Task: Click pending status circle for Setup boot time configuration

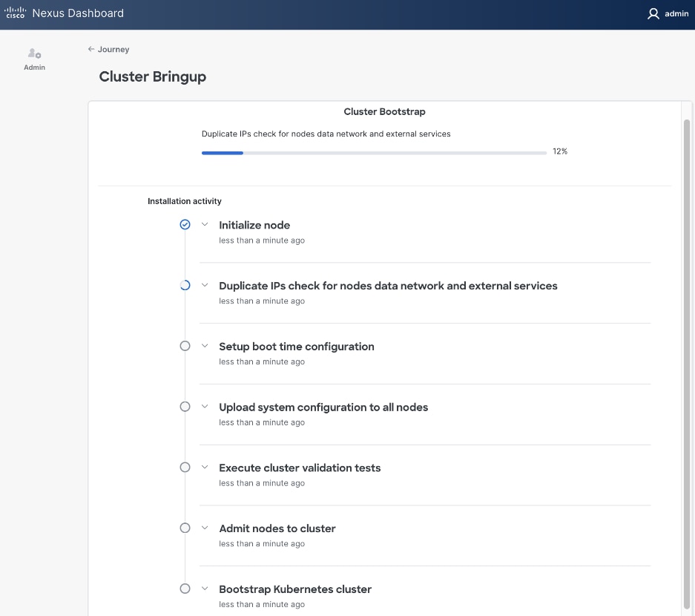Action: pos(185,346)
